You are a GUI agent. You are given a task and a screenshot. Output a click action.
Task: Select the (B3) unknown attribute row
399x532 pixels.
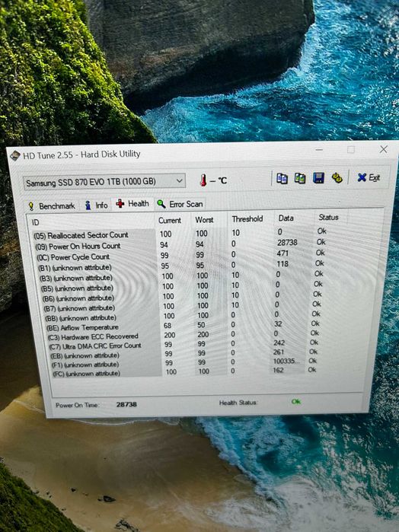tap(180, 276)
